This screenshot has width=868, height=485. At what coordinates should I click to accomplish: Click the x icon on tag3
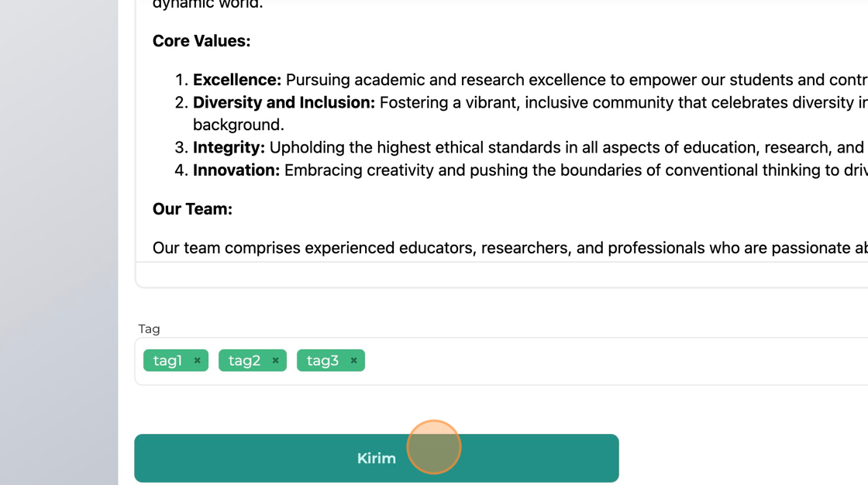(x=353, y=360)
